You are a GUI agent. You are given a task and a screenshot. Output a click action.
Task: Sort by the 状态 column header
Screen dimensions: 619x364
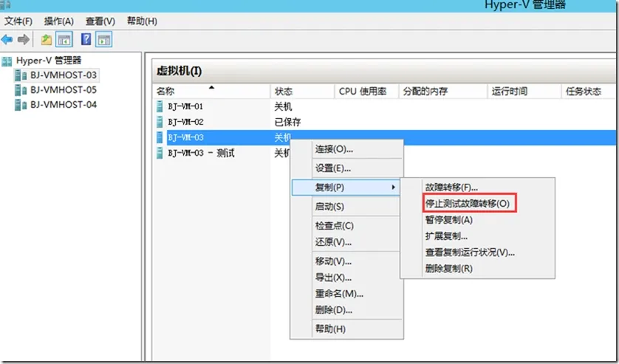pos(302,92)
